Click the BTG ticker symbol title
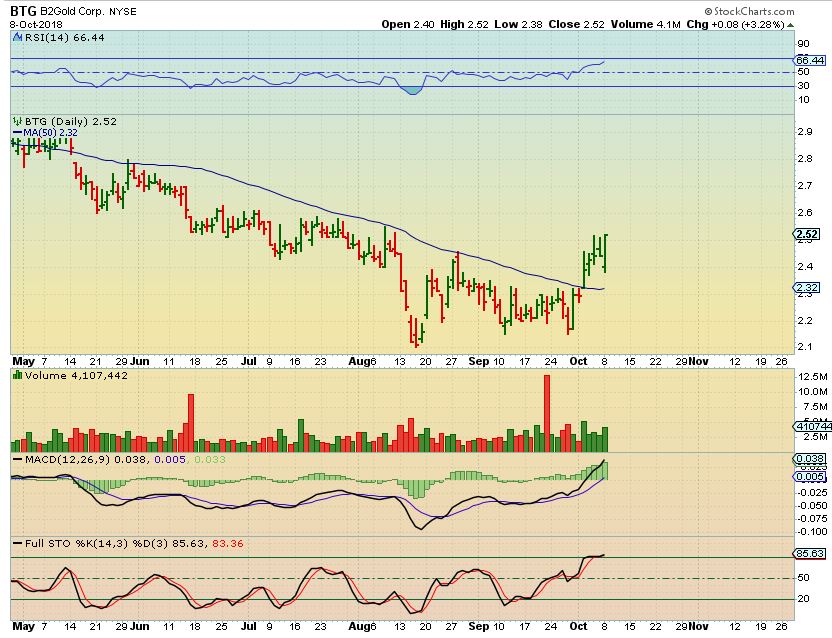Viewport: 832px width, 638px height. point(23,11)
